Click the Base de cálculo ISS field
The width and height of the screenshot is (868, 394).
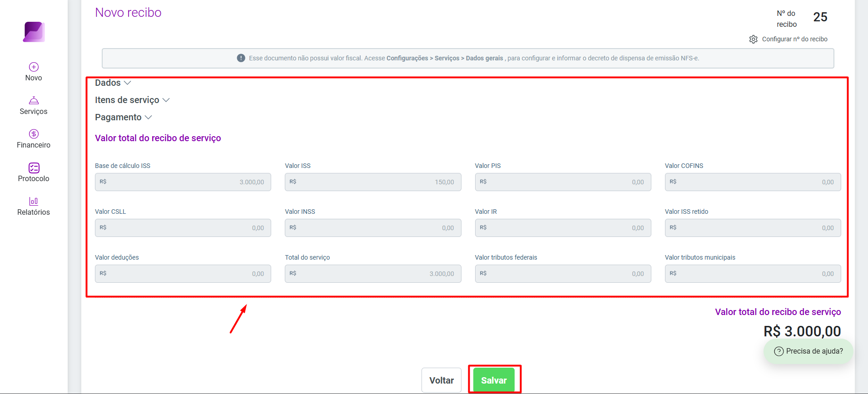[x=183, y=182]
